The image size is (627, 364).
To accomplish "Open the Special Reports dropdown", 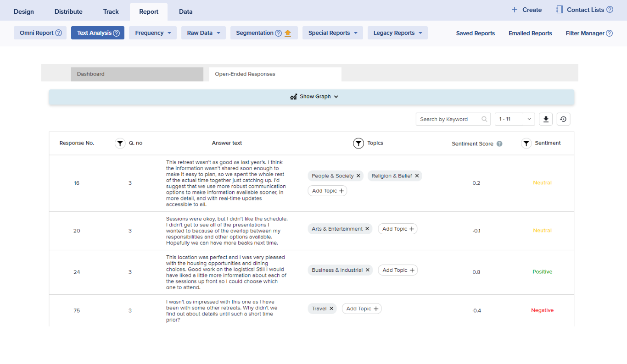I will pyautogui.click(x=332, y=33).
